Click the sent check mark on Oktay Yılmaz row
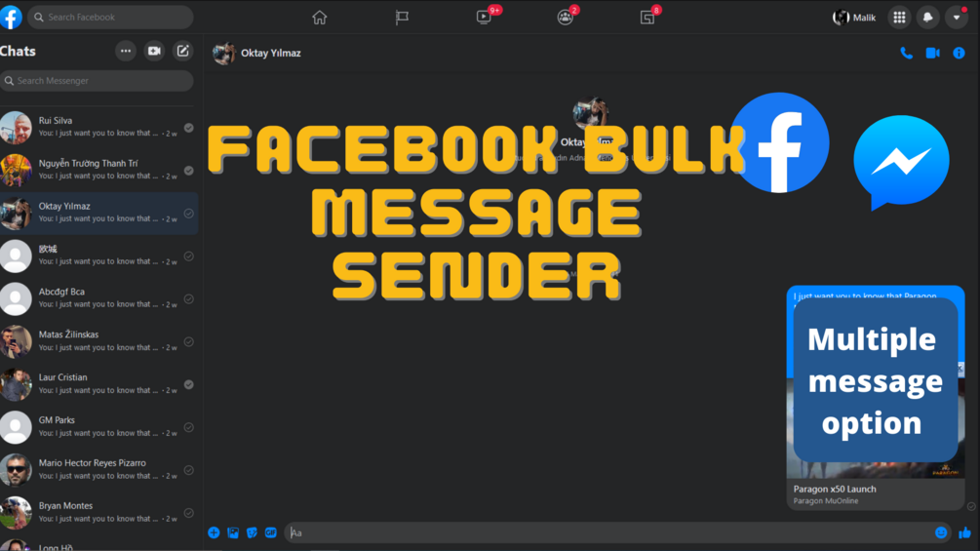 tap(189, 214)
